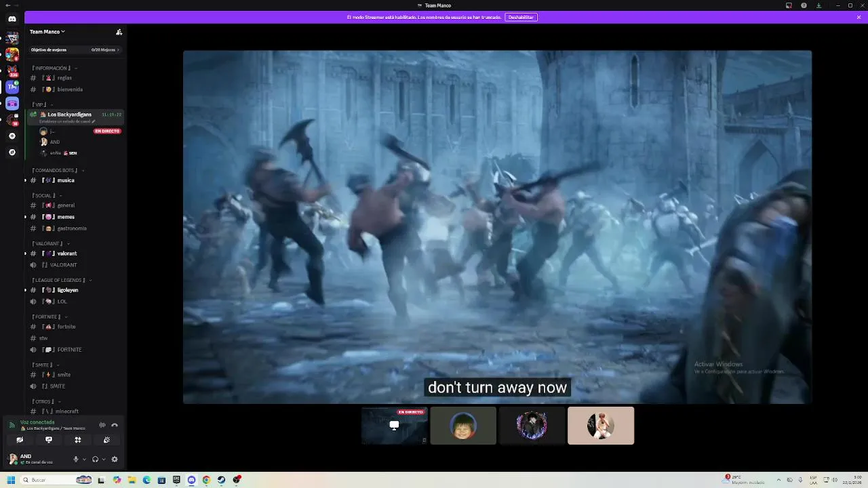Open microphone input options arrow

[x=84, y=459]
